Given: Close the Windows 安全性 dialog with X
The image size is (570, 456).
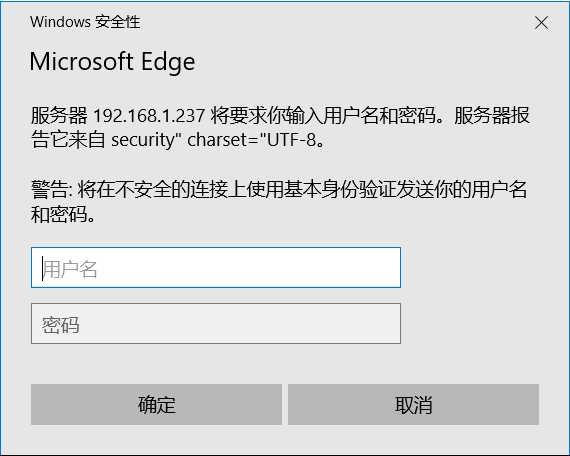Looking at the screenshot, I should tap(541, 23).
